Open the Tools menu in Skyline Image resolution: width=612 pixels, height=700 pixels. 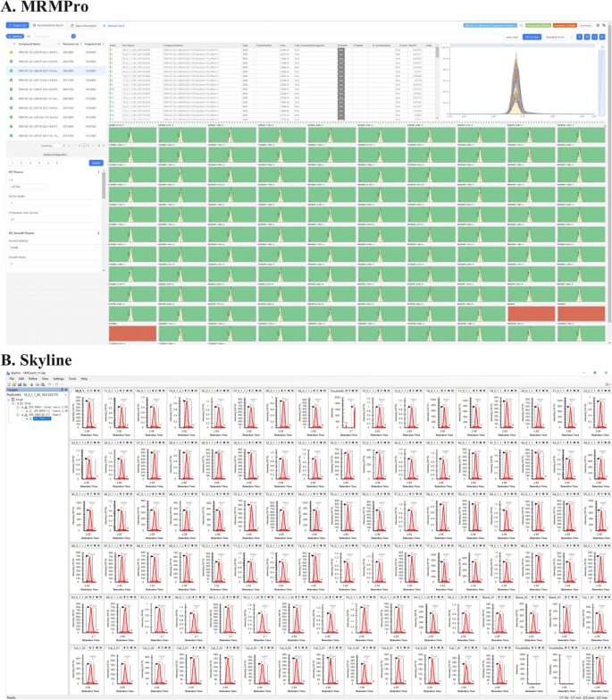tap(72, 378)
